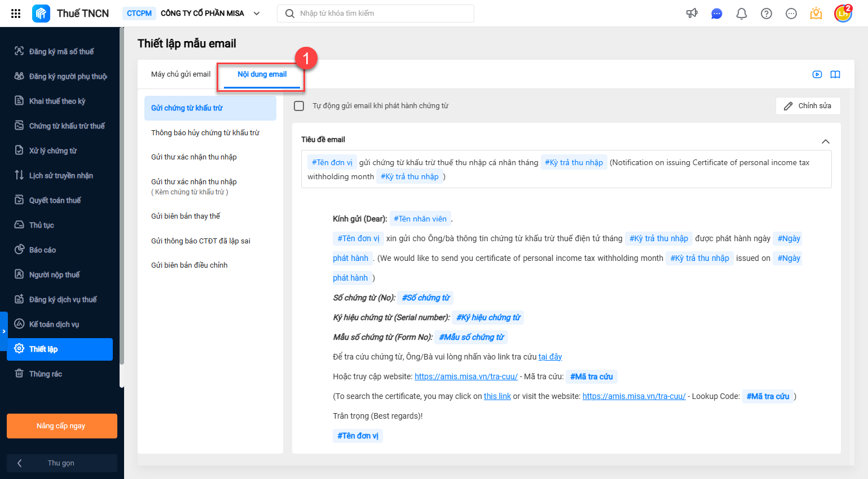Switch to Máy chủ gửi email tab
This screenshot has width=868, height=479.
click(x=180, y=74)
